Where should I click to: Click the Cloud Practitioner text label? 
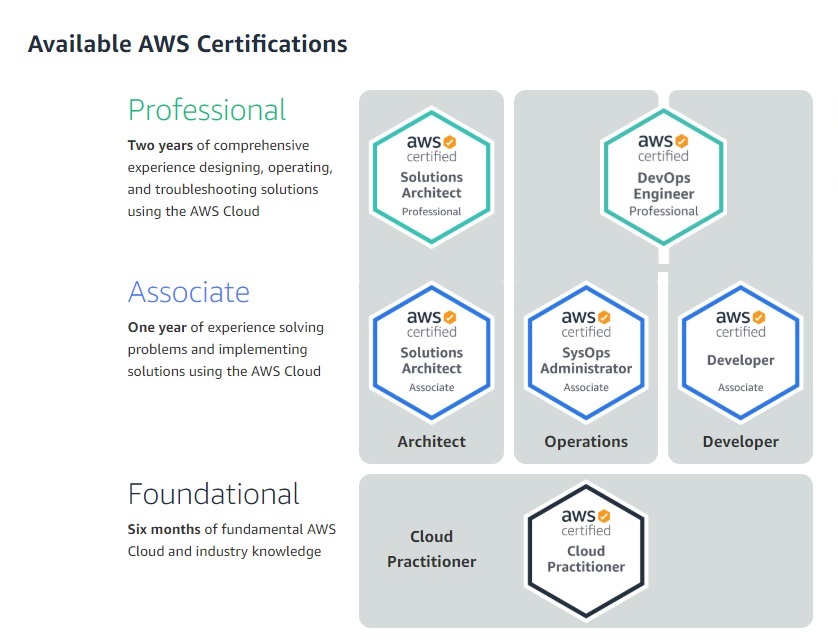point(431,549)
